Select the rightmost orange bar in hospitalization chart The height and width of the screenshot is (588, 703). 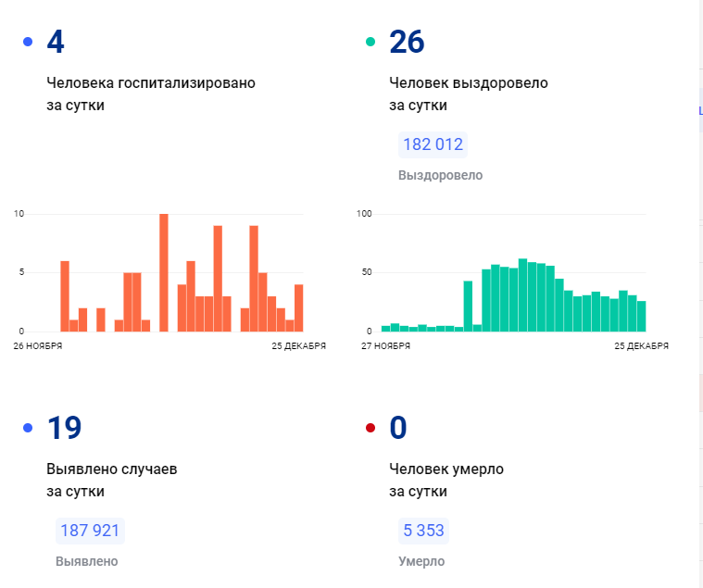(298, 307)
